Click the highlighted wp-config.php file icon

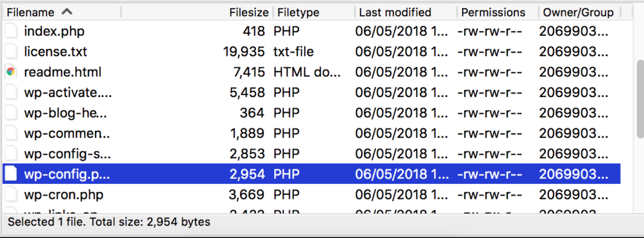[11, 174]
